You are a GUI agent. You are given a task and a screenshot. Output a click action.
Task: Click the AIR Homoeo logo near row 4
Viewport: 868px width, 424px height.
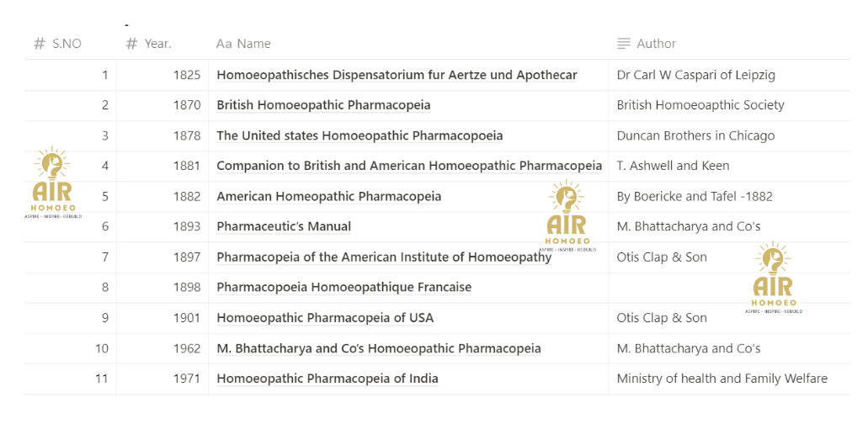(51, 183)
